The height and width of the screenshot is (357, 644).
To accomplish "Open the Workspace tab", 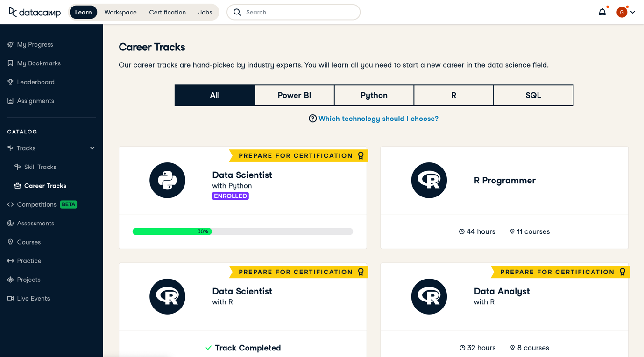I will [x=120, y=12].
